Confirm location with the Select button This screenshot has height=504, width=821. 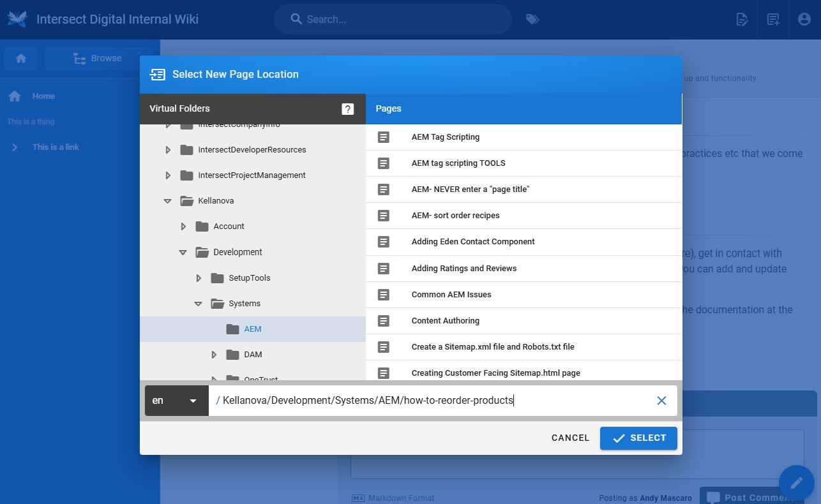638,438
